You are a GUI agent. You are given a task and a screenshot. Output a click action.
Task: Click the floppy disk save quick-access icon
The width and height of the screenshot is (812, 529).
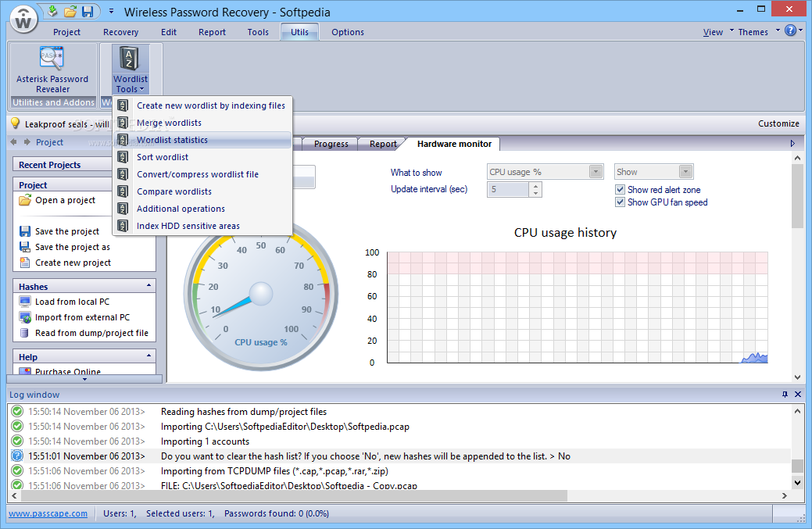tap(88, 12)
